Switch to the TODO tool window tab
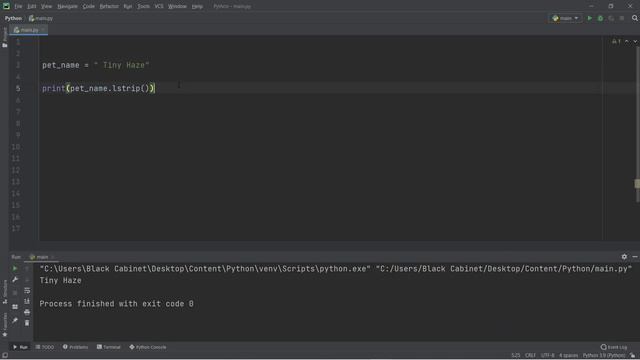 (x=45, y=347)
